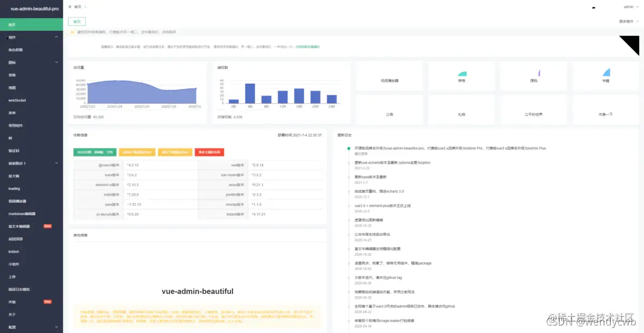Click the 日均访问量: 43,026 summary text
Viewport: 644px width, 333px height.
pos(89,116)
